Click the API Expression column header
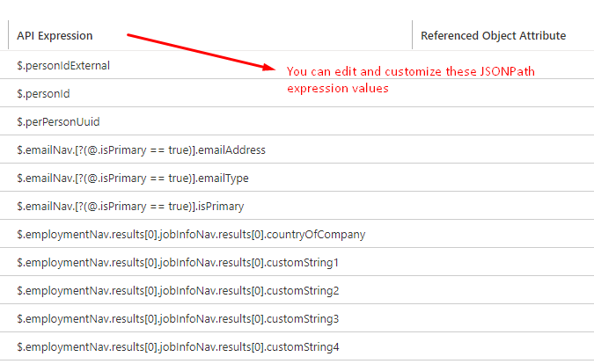Image resolution: width=594 pixels, height=364 pixels. tap(55, 36)
